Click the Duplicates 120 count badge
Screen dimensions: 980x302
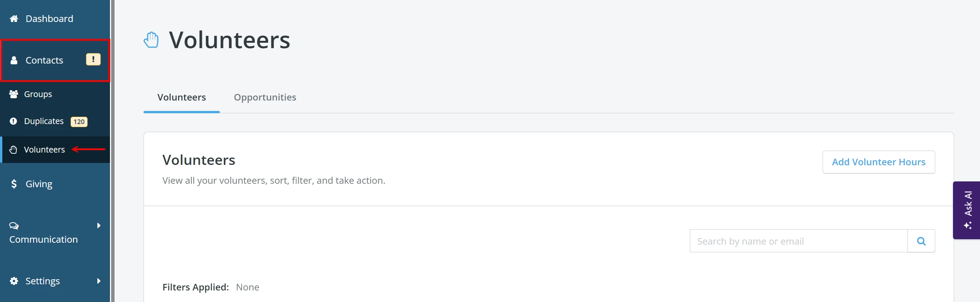(79, 121)
